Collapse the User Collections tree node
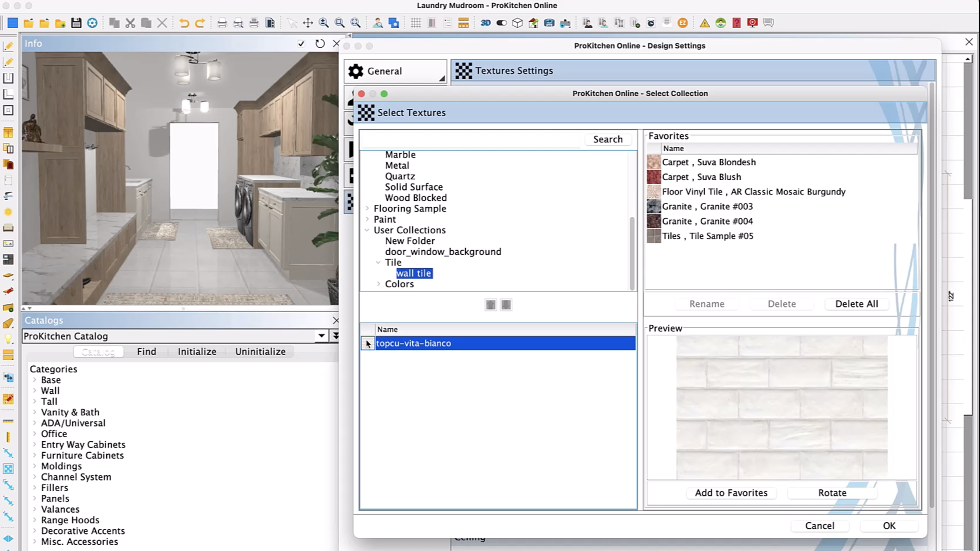The image size is (980, 551). point(367,230)
